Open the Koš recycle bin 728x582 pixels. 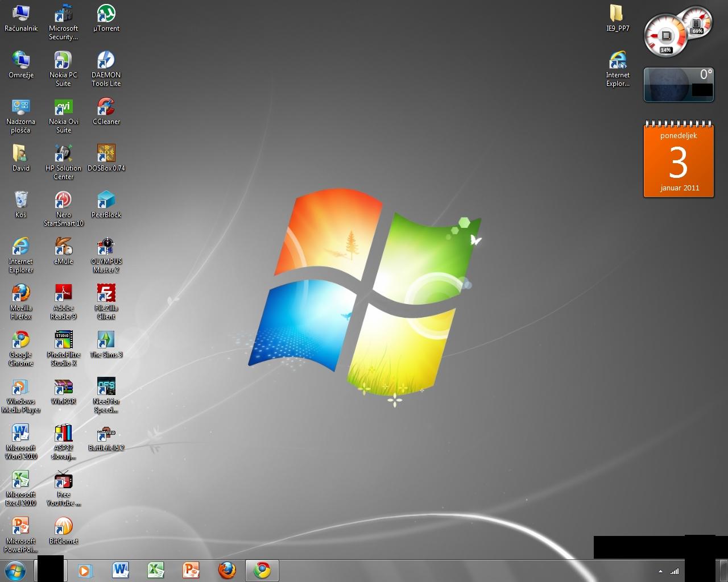(x=21, y=205)
